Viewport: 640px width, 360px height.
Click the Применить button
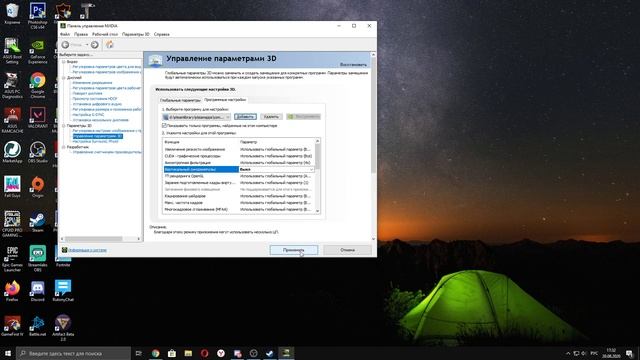[293, 250]
